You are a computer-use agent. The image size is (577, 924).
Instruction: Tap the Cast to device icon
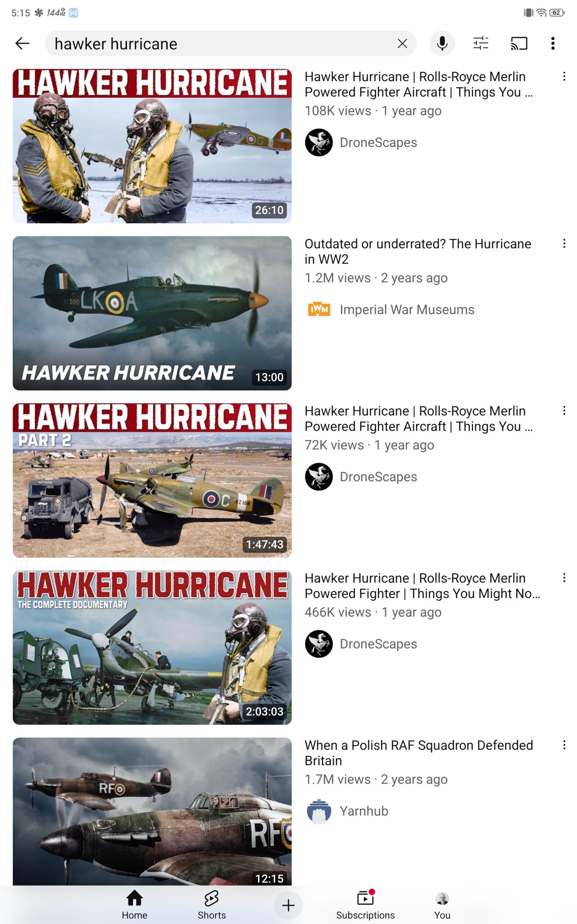[x=519, y=44]
